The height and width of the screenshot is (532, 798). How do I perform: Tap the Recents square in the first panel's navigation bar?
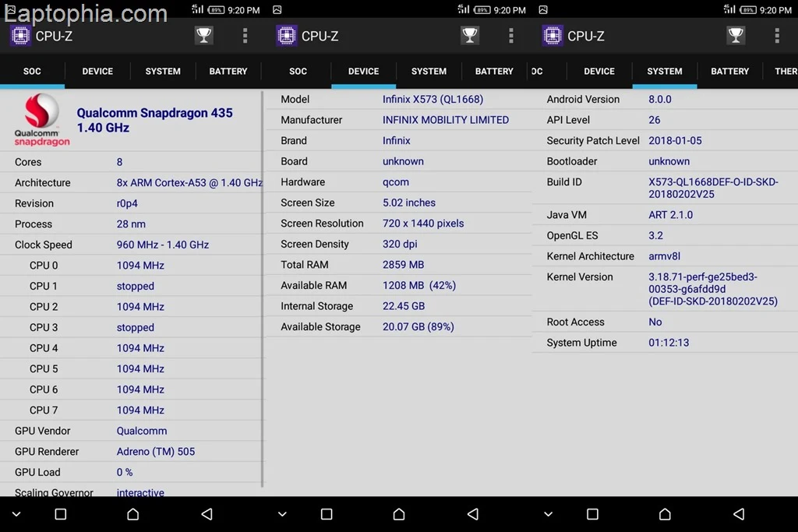pyautogui.click(x=61, y=514)
